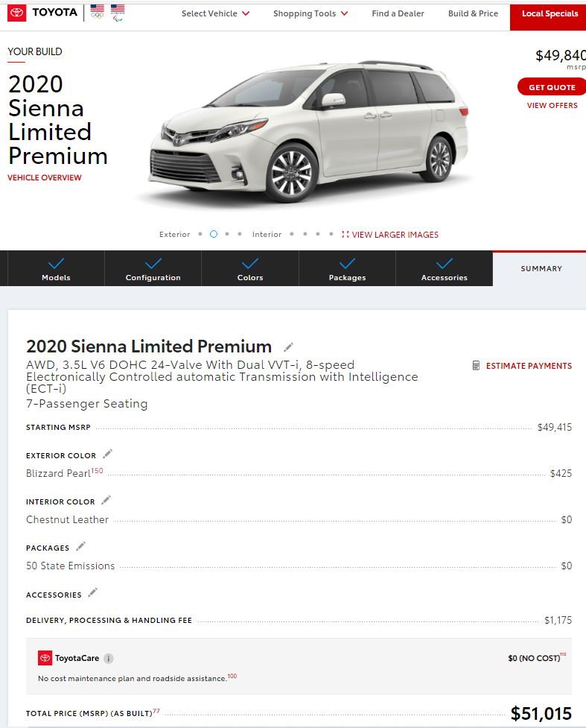Edit interior color via pencil icon
The height and width of the screenshot is (728, 586).
pyautogui.click(x=106, y=500)
